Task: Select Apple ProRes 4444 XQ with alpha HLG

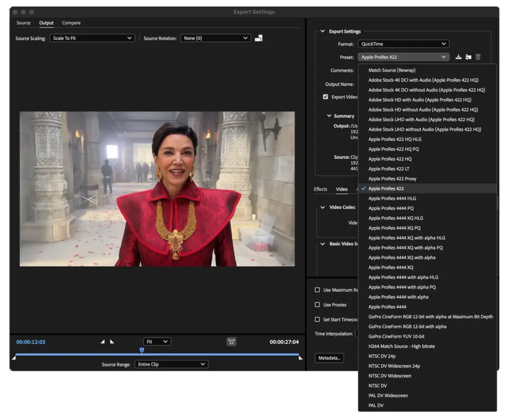Action: (x=427, y=238)
